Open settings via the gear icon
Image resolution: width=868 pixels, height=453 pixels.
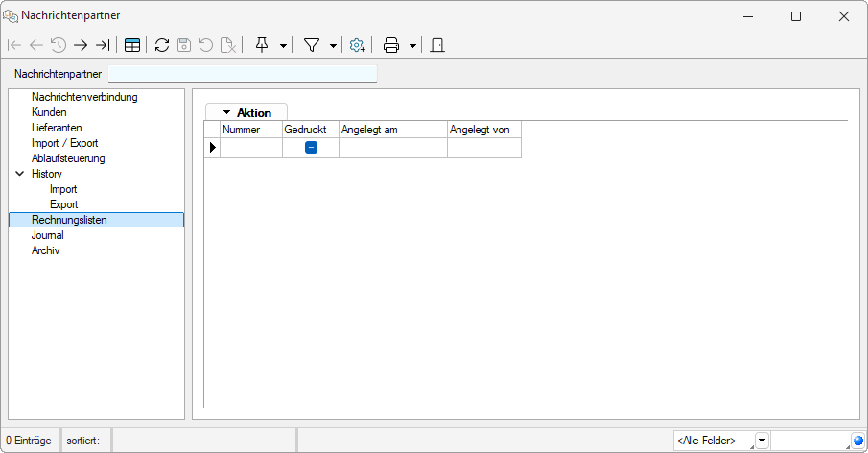(357, 45)
